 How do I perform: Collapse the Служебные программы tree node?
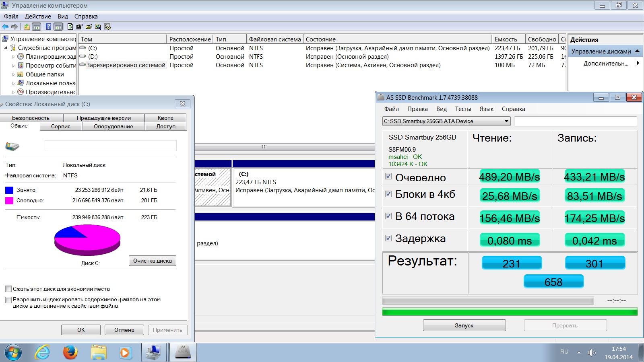pyautogui.click(x=6, y=48)
